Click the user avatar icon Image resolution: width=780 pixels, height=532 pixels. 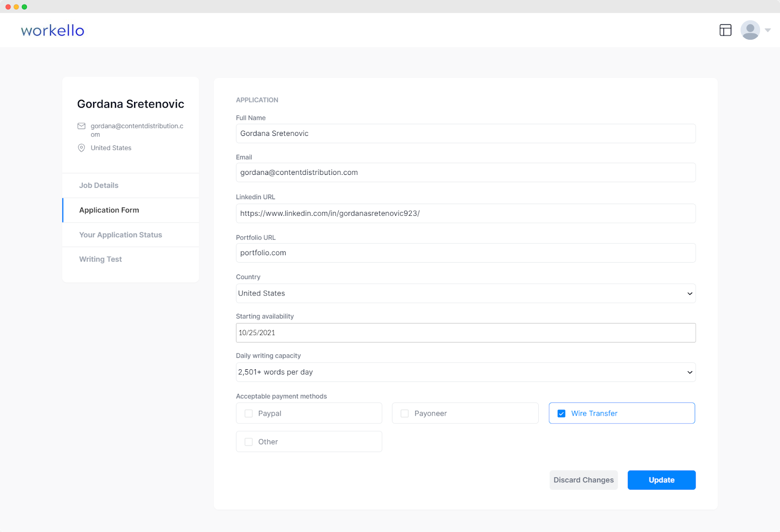[x=750, y=30]
